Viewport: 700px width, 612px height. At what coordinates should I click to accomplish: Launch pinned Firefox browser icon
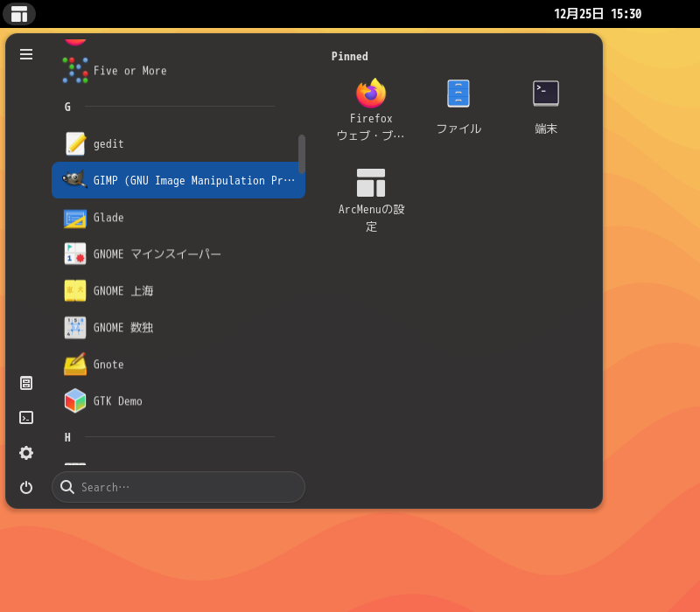pyautogui.click(x=371, y=94)
